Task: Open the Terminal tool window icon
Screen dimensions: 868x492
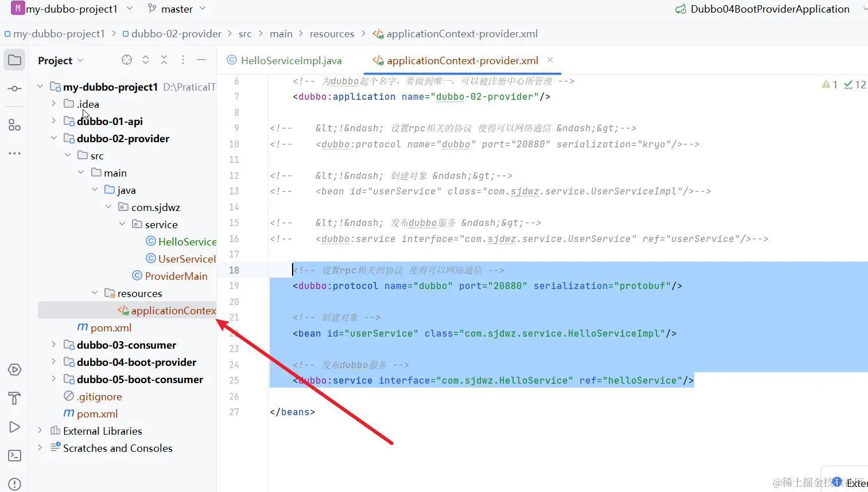Action: pos(14,456)
